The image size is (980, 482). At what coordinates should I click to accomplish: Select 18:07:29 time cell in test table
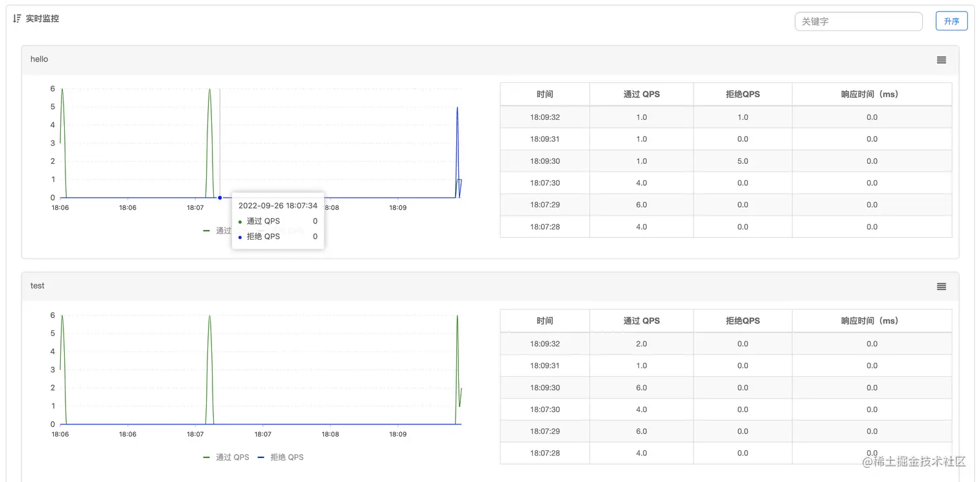click(545, 431)
